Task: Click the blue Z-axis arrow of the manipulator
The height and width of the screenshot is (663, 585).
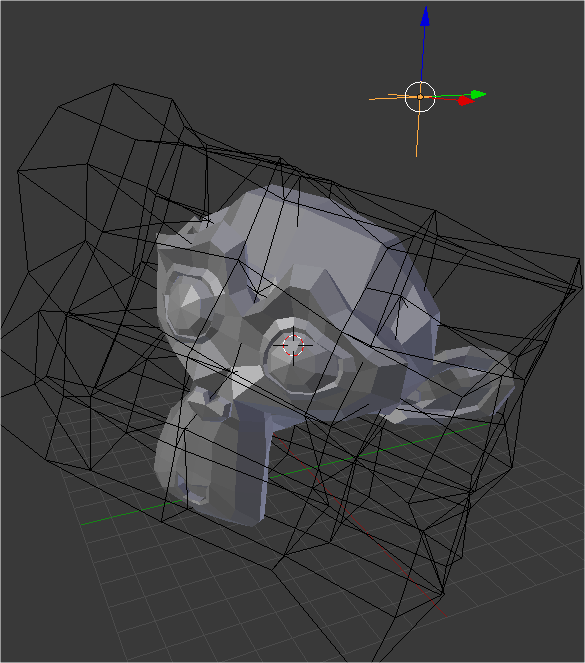Action: (425, 17)
